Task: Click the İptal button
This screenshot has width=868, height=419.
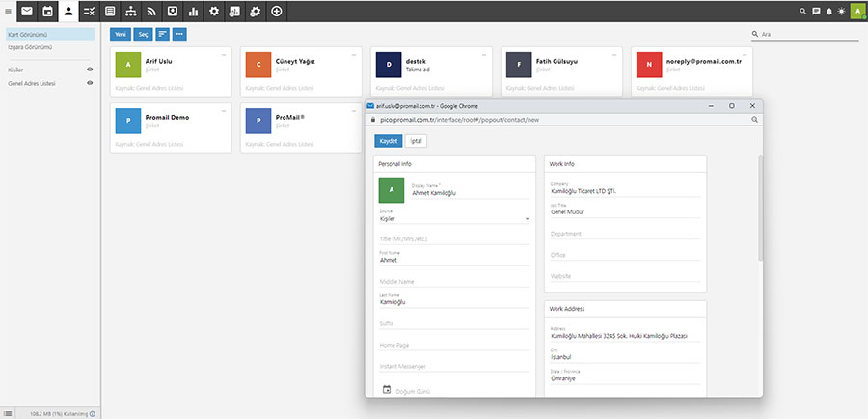Action: point(416,141)
